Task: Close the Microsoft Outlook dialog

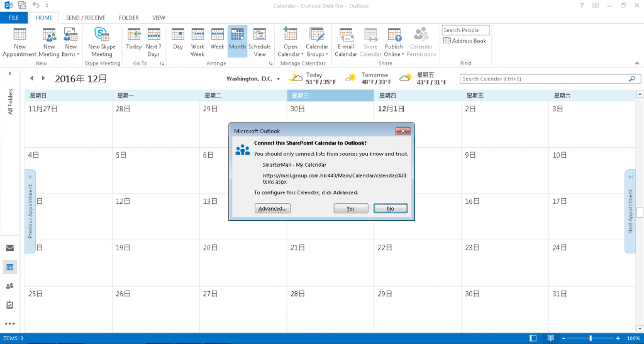Action: pos(403,131)
